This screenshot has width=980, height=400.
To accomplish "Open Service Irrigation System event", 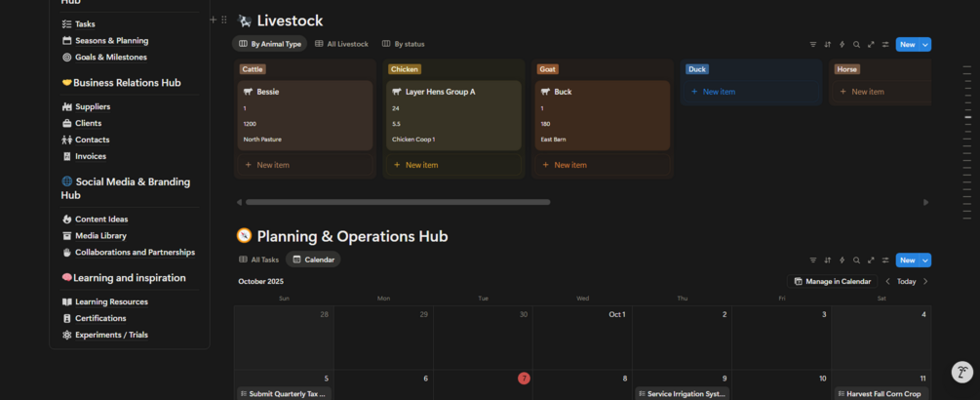I will [x=682, y=394].
